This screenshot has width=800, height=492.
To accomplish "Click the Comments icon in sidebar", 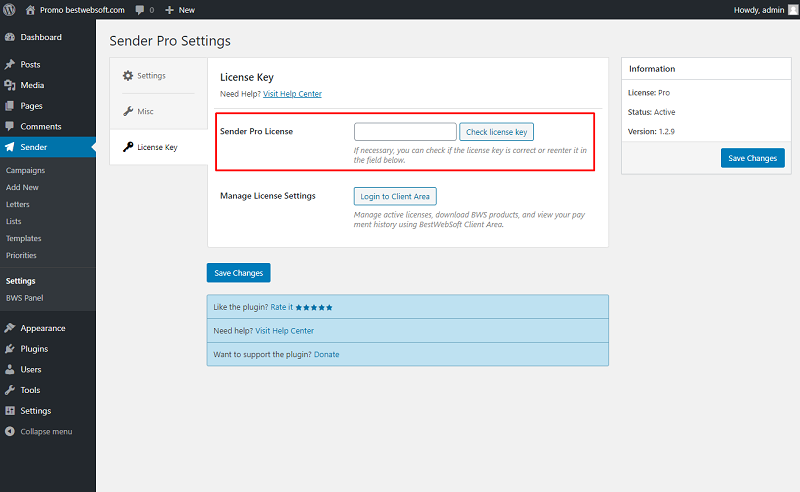I will click(10, 126).
